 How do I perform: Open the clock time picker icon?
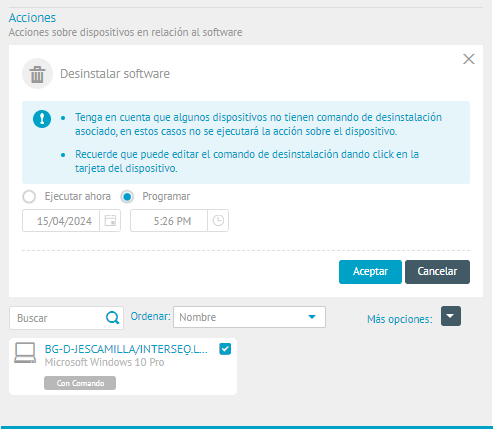218,221
